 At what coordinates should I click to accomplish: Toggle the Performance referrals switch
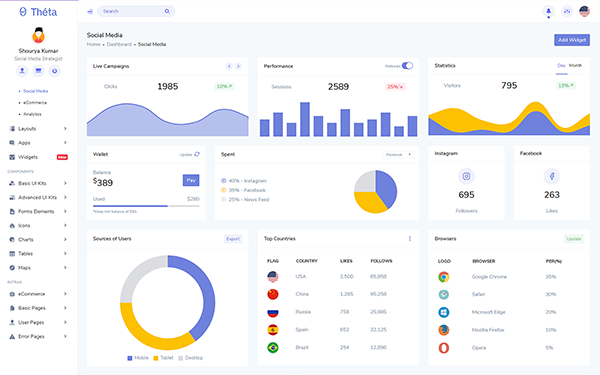coord(407,66)
